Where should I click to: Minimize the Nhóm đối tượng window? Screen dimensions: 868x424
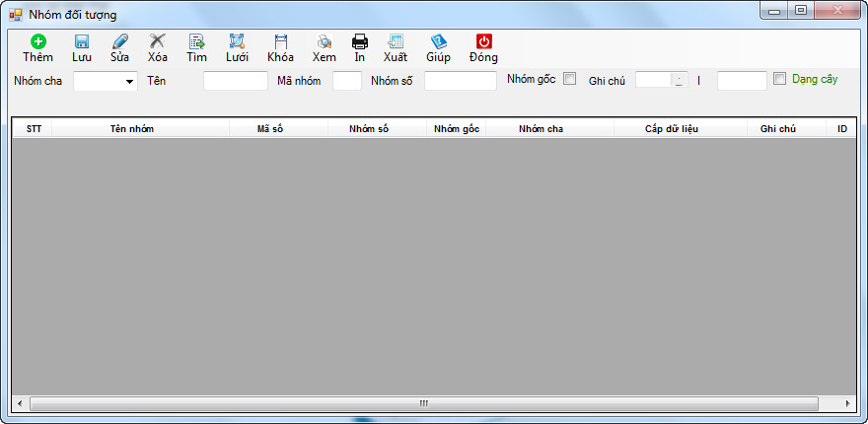pos(774,11)
